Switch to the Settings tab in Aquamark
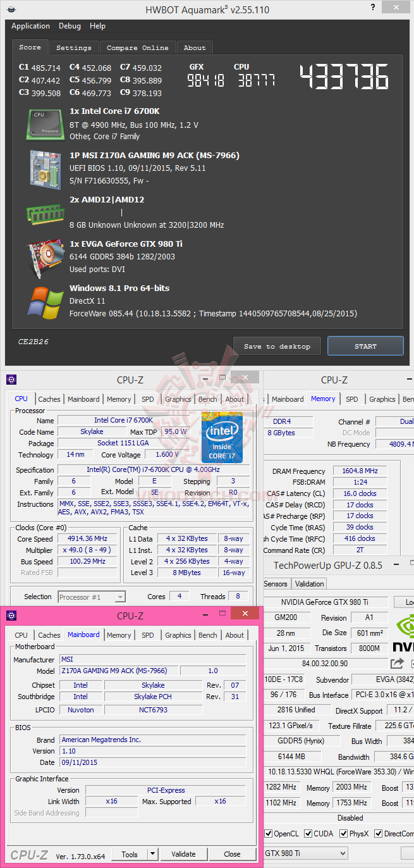 pos(74,48)
